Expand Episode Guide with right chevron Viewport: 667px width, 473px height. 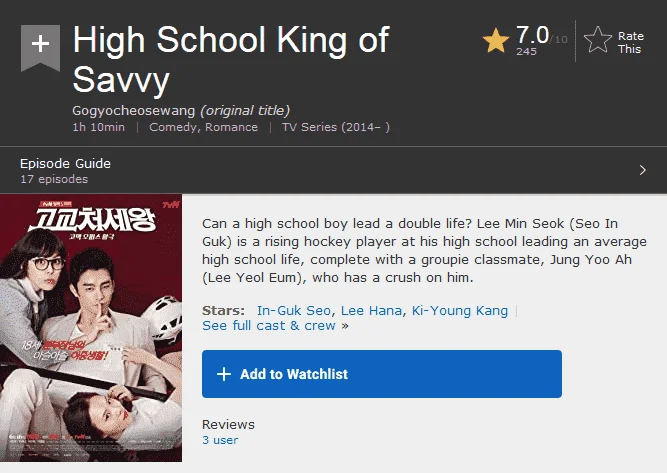pos(642,170)
